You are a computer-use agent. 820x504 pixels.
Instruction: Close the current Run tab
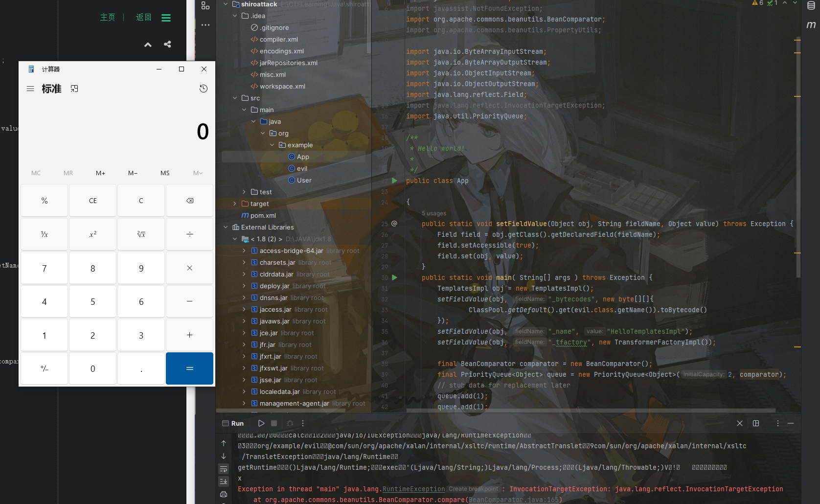point(740,423)
